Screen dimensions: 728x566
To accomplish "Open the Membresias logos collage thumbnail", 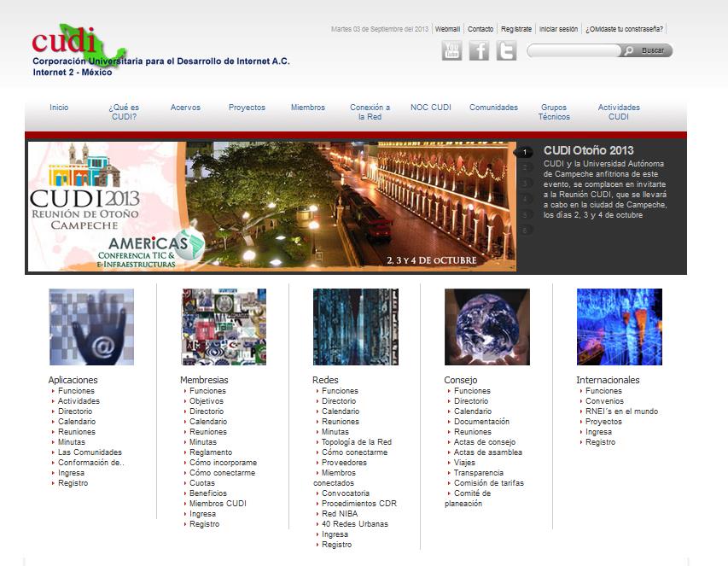I will coord(224,327).
